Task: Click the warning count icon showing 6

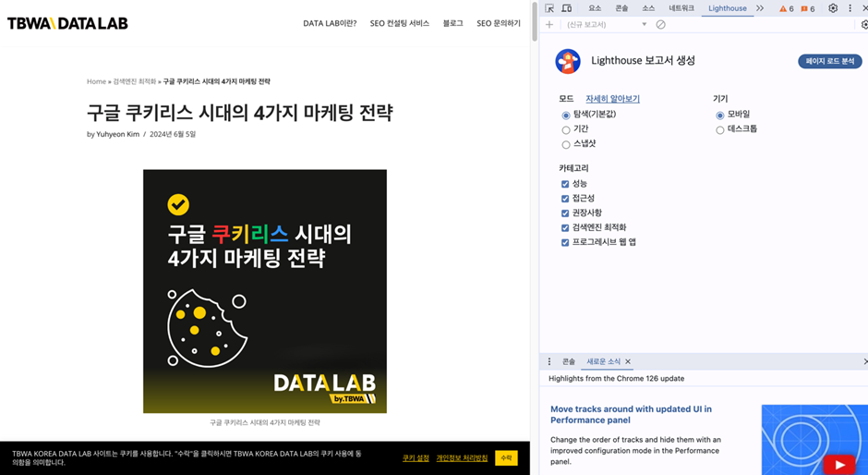Action: 786,8
